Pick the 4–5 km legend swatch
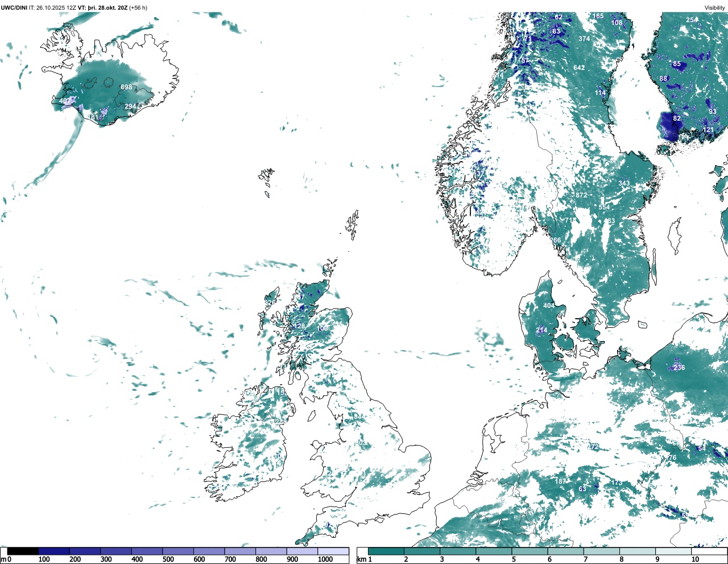728x564 pixels. pos(494,551)
